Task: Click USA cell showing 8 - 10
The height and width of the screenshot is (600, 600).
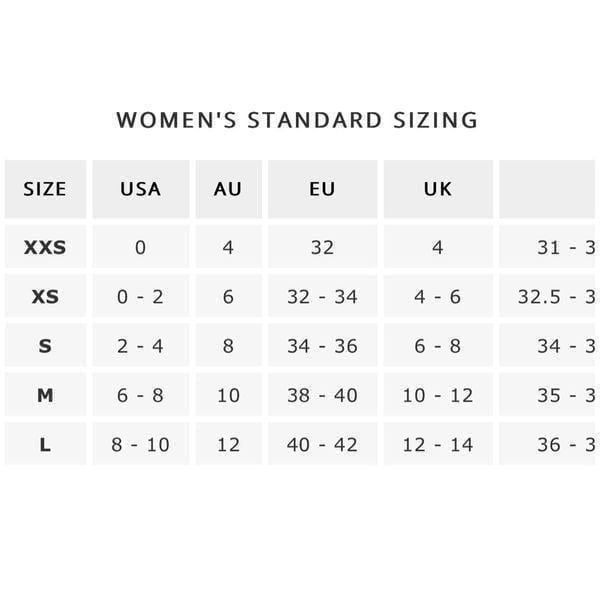Action: [141, 444]
